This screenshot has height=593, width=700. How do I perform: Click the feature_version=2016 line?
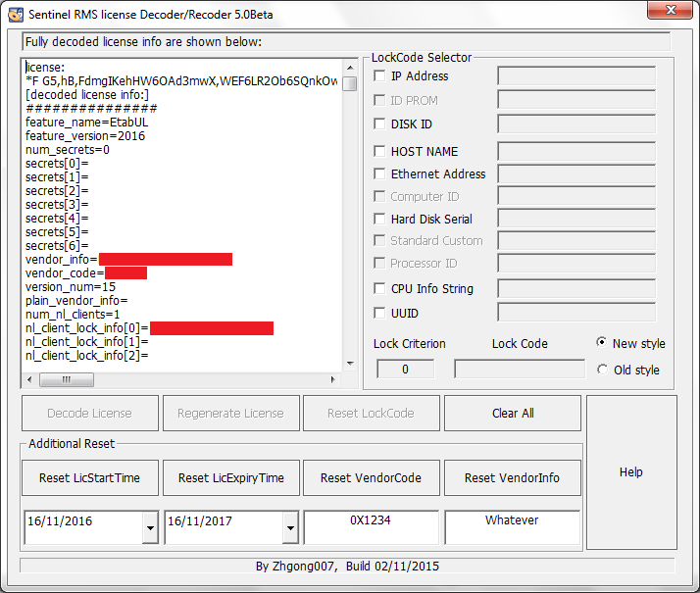tap(85, 136)
